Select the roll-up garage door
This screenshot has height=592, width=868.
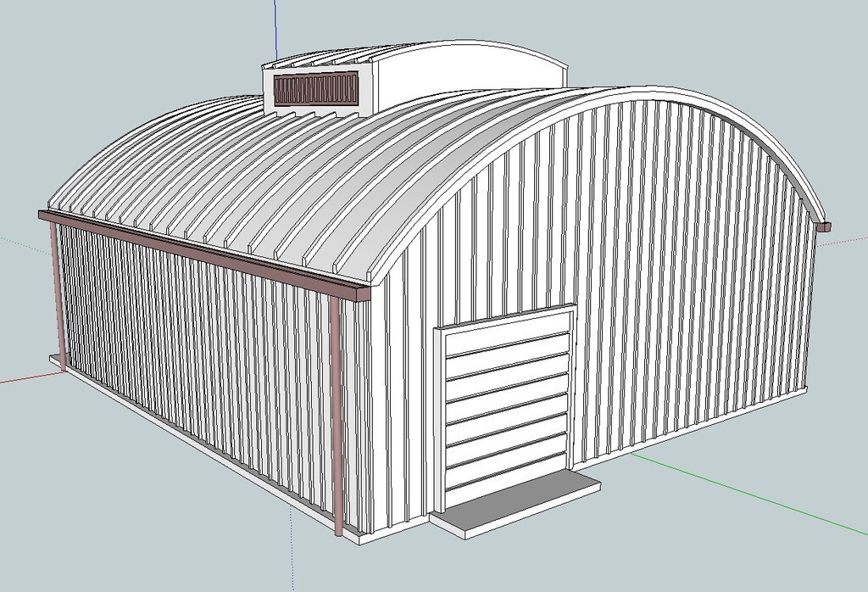point(507,408)
